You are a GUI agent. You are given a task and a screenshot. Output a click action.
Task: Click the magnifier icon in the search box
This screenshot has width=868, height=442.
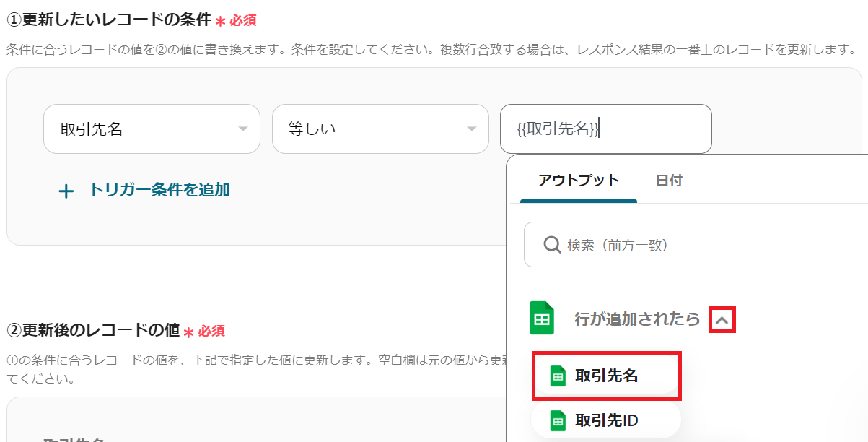pyautogui.click(x=552, y=246)
